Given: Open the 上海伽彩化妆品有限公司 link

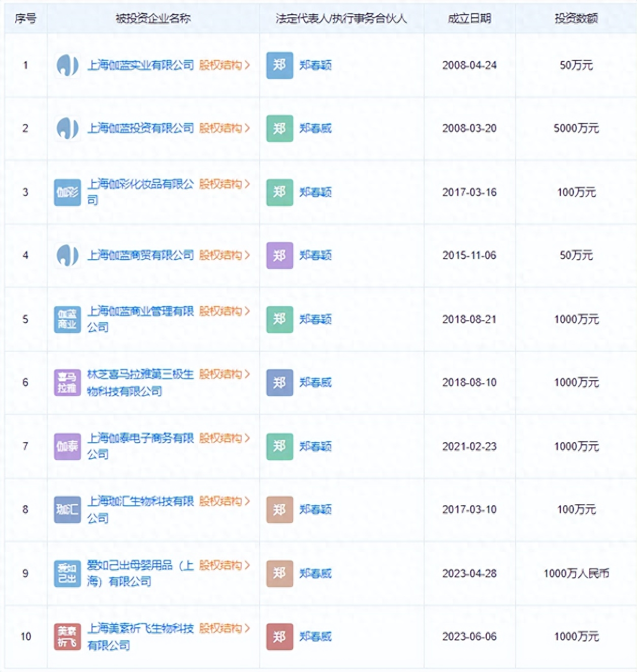Looking at the screenshot, I should coord(140,185).
